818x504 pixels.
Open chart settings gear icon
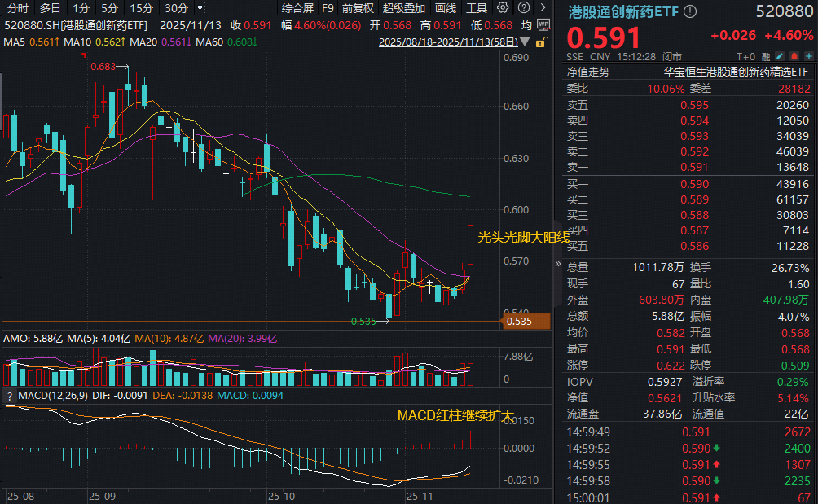pos(503,8)
